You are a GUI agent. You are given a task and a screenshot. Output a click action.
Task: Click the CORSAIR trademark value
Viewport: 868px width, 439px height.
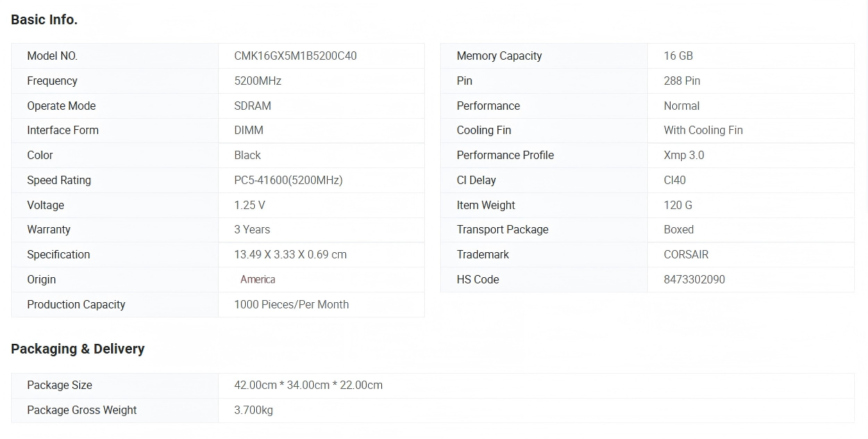[686, 254]
